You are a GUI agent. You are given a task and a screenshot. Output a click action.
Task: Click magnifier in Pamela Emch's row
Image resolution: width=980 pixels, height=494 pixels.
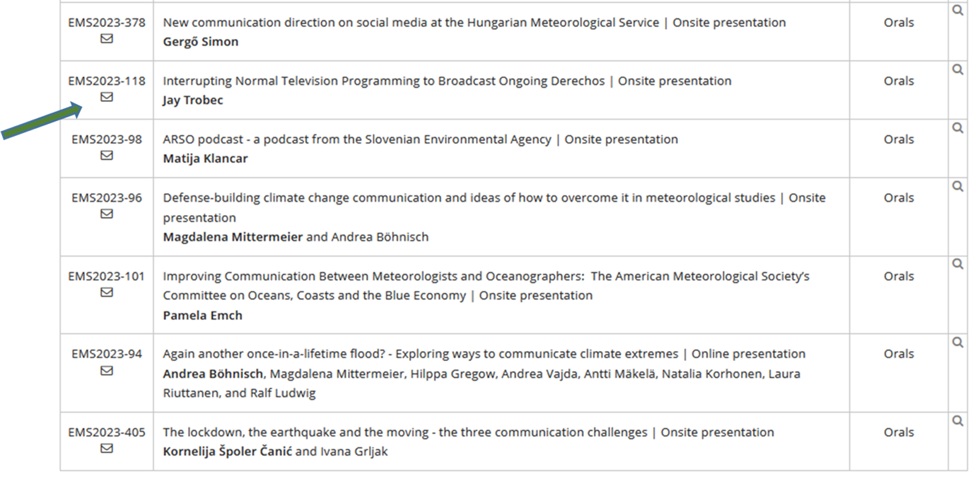click(x=957, y=264)
